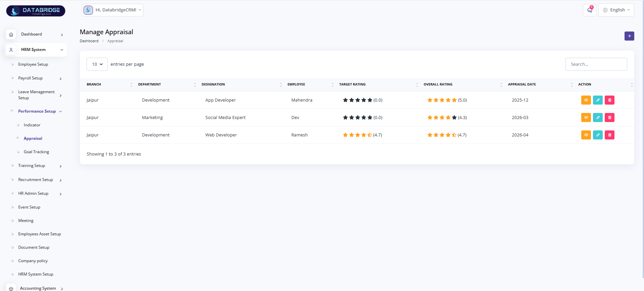The height and width of the screenshot is (291, 644).
Task: Delete Ramesh's appraisal with the trash icon
Action: pyautogui.click(x=609, y=135)
